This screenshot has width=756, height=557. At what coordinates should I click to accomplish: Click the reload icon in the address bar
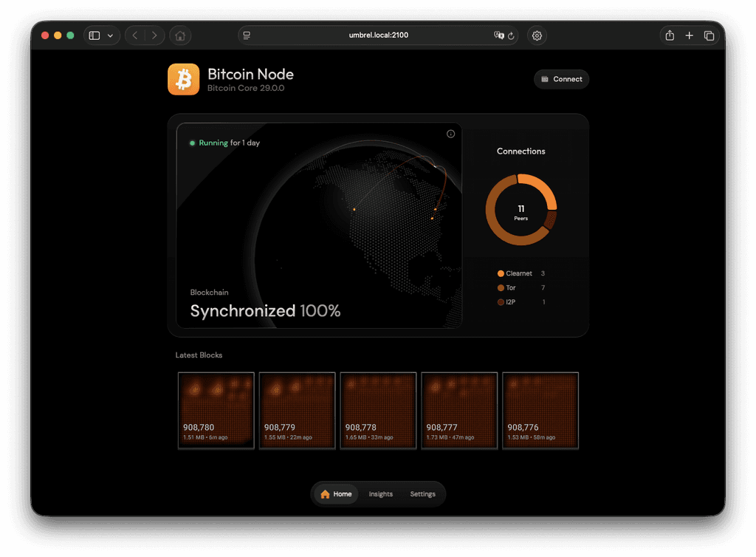(x=509, y=35)
